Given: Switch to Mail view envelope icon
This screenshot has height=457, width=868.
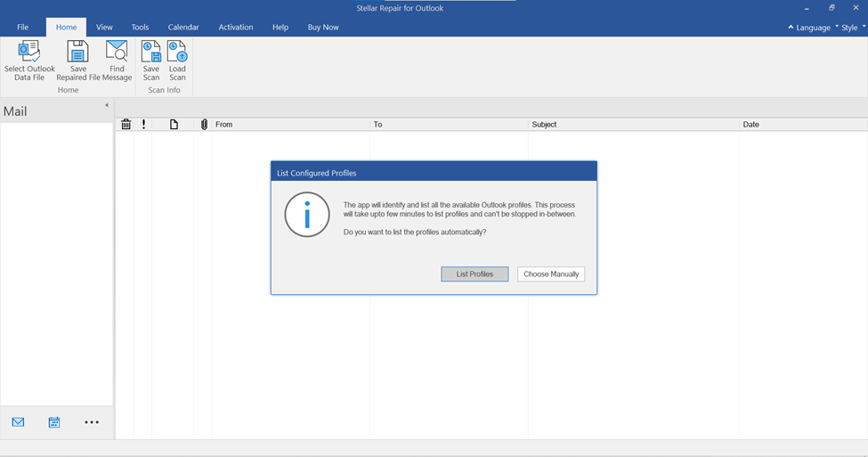Looking at the screenshot, I should [18, 422].
